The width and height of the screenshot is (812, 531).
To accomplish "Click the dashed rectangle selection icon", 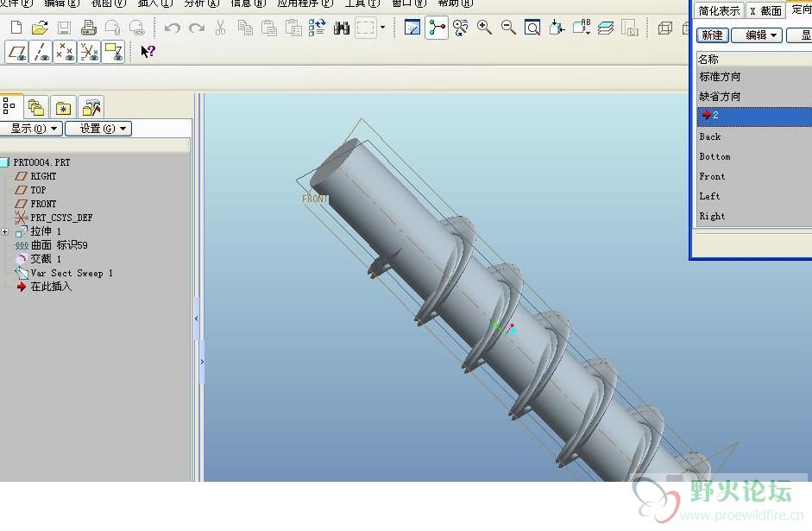I will coord(366,28).
